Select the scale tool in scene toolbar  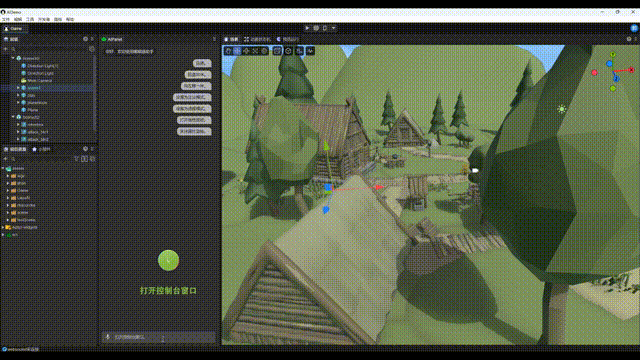click(255, 51)
